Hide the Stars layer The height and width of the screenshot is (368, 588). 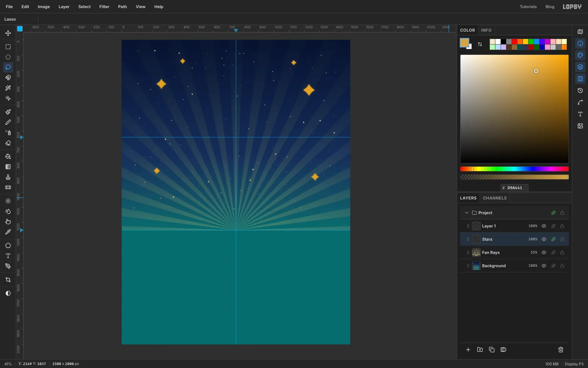point(544,239)
